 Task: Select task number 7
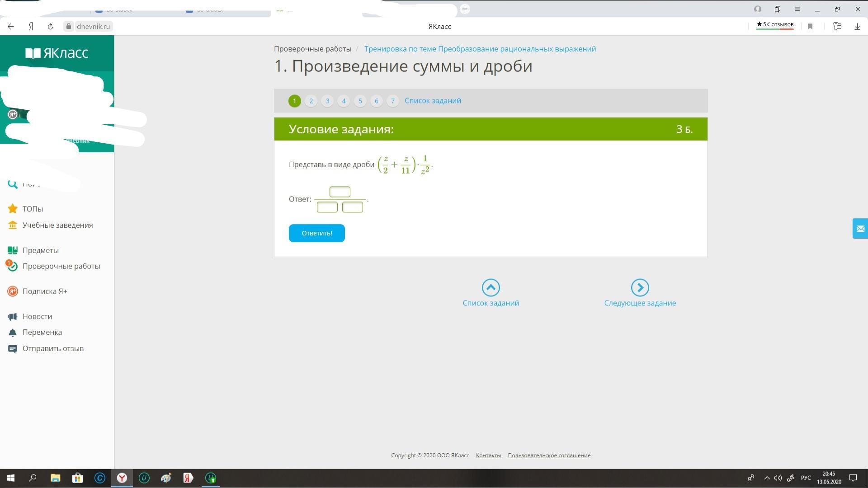pos(392,101)
